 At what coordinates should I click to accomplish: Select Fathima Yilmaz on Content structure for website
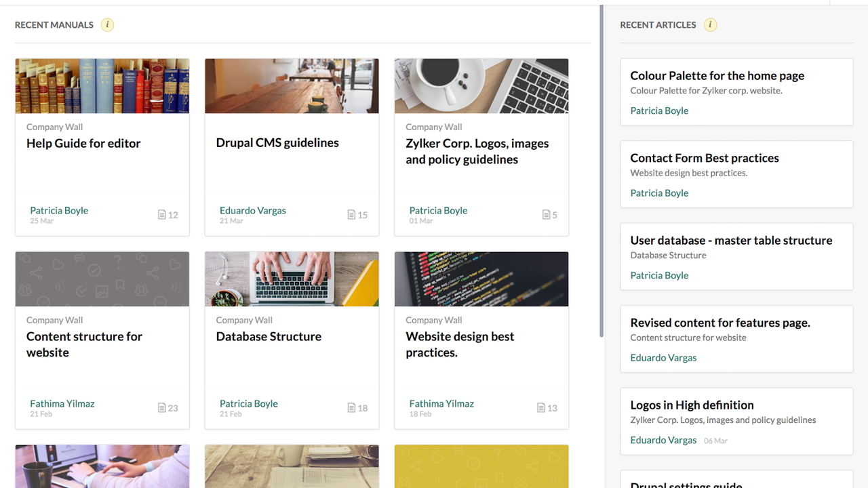pyautogui.click(x=62, y=403)
